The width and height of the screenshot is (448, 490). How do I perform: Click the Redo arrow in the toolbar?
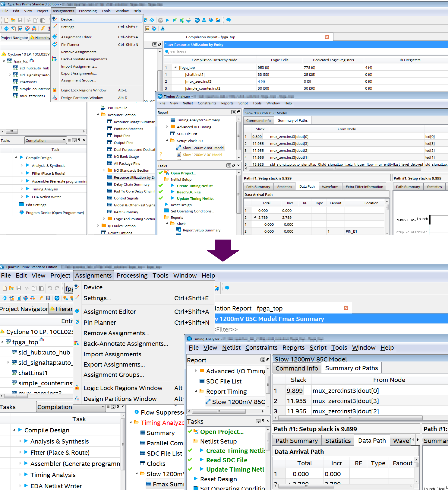(57, 288)
